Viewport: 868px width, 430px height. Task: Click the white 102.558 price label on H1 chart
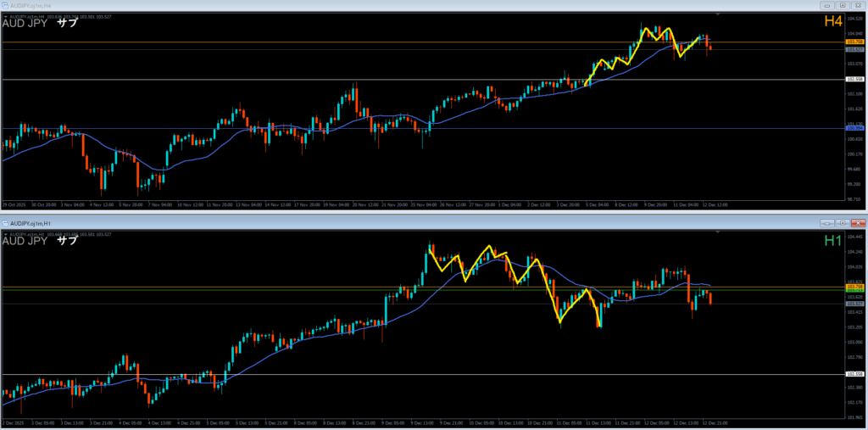pyautogui.click(x=854, y=374)
